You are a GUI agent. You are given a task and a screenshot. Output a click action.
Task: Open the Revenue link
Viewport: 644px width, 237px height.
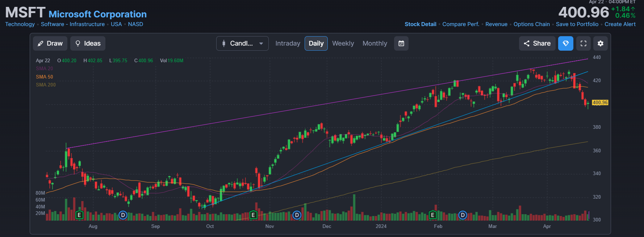(496, 24)
